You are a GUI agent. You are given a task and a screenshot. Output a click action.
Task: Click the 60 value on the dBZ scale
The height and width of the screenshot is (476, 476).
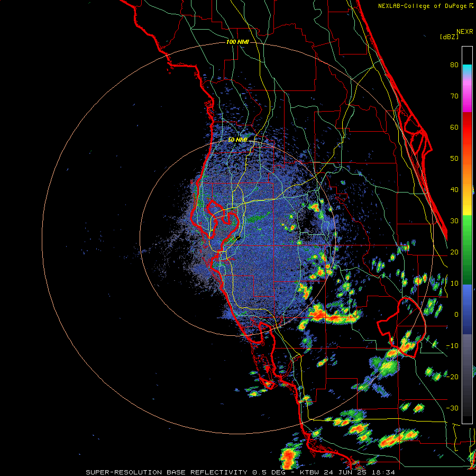pyautogui.click(x=454, y=127)
